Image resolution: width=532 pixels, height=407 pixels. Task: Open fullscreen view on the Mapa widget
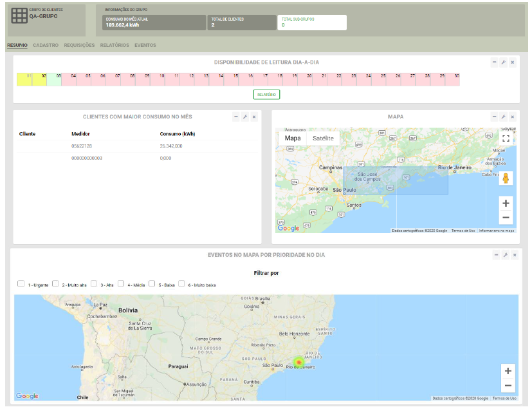tap(506, 138)
